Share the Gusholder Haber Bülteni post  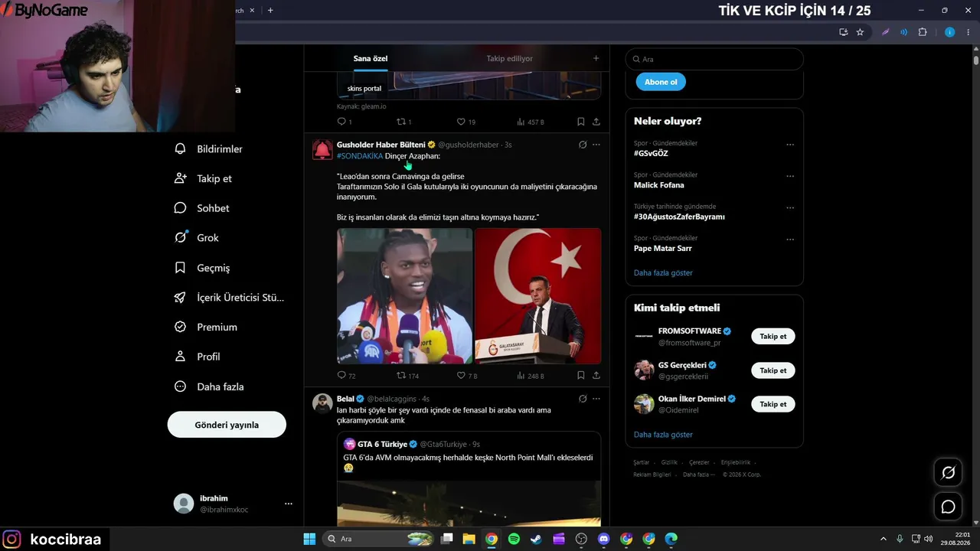click(596, 376)
